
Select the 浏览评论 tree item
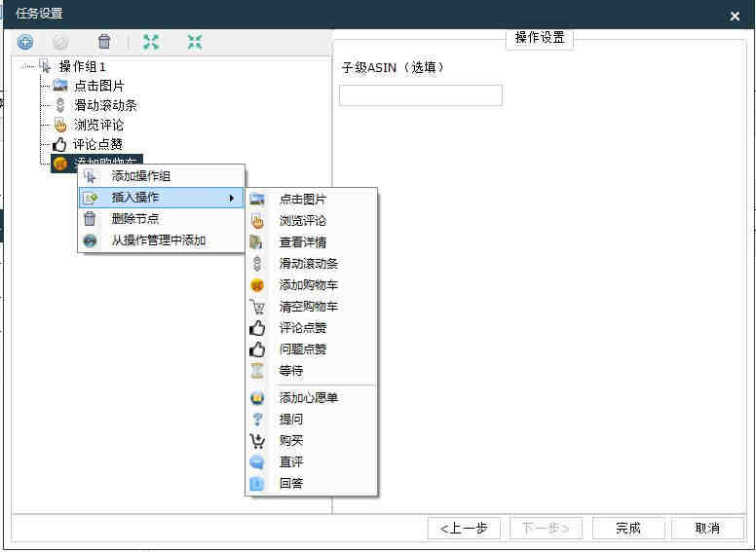[x=98, y=125]
